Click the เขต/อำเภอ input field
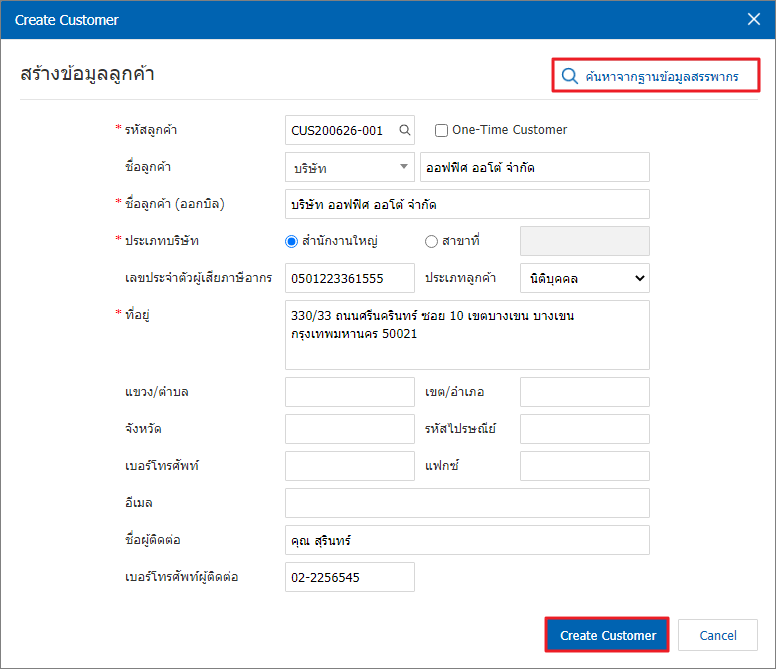 pos(584,392)
